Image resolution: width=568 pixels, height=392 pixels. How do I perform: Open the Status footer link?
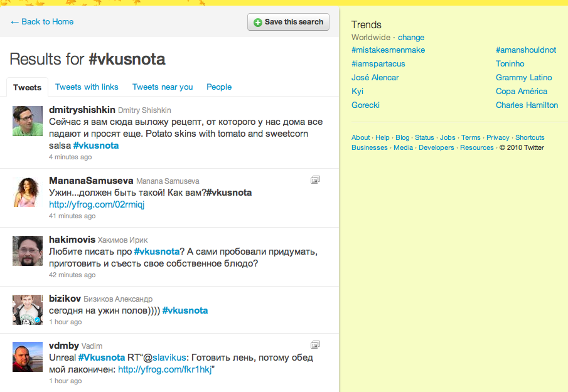[x=424, y=137]
